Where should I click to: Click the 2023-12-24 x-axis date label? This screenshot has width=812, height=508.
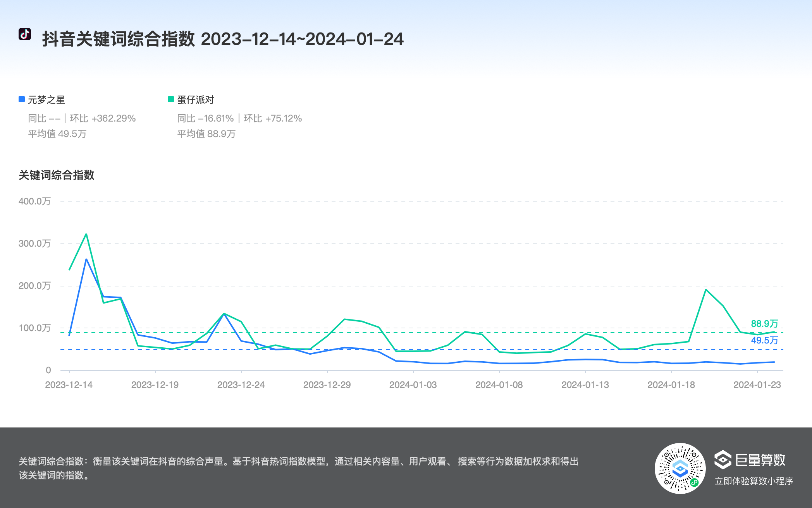tap(241, 385)
